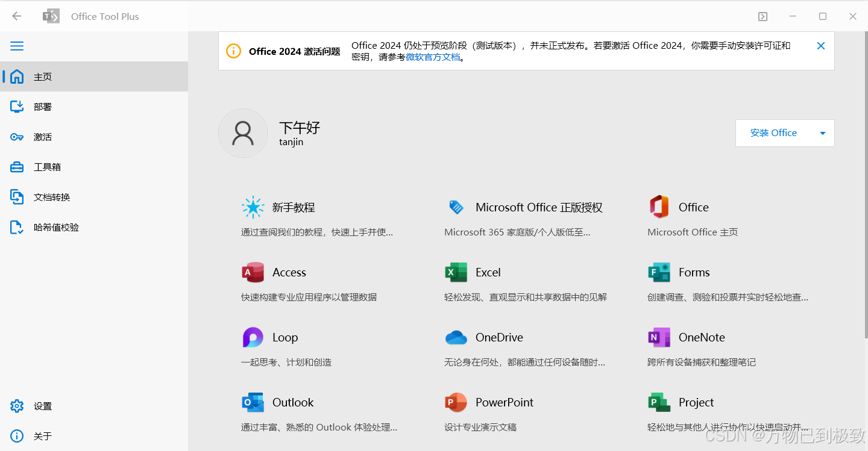Open the 设置 menu item
868x451 pixels.
[x=94, y=406]
